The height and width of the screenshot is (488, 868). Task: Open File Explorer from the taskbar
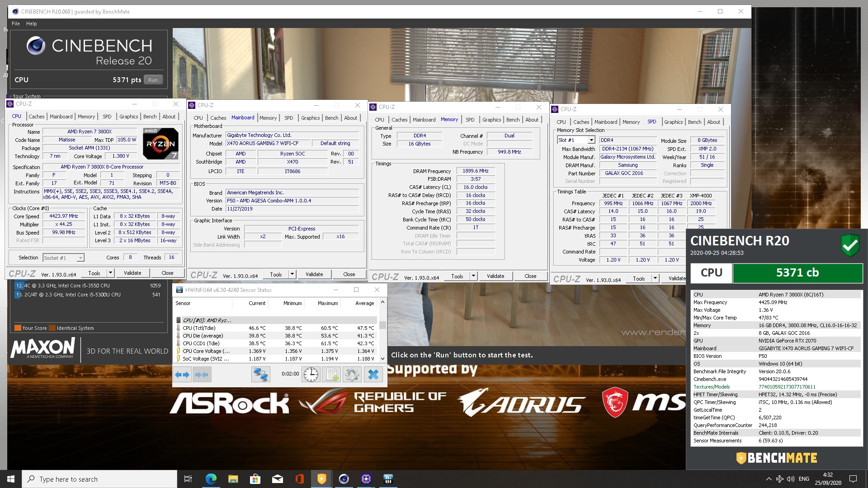click(233, 479)
